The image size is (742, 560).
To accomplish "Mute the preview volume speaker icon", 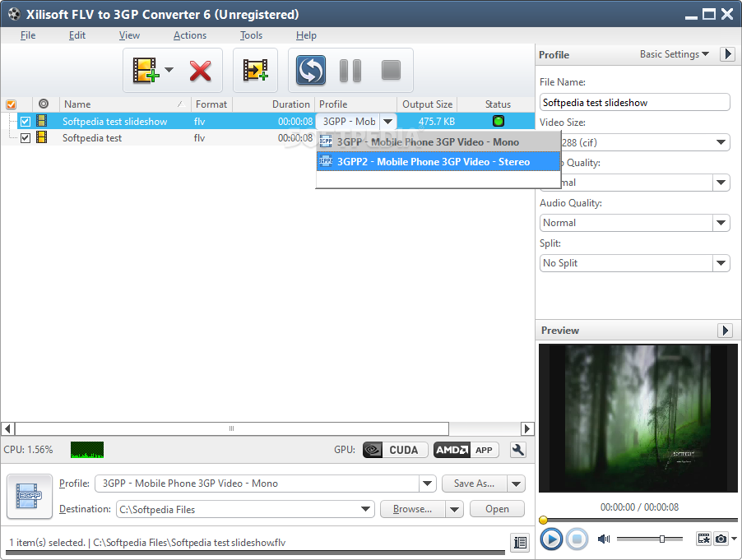I will point(603,539).
